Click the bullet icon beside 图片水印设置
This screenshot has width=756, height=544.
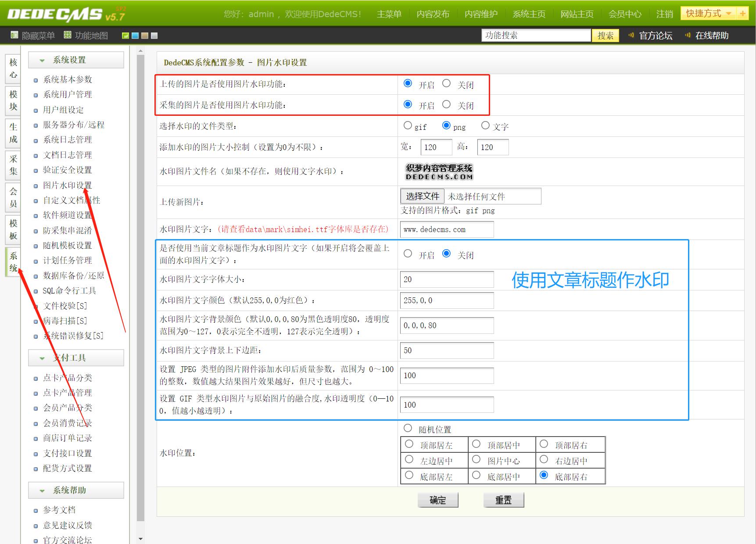click(36, 186)
